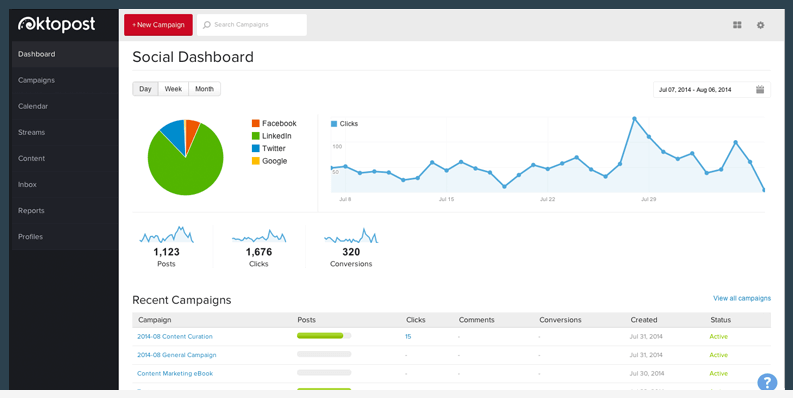Viewport: 793px width, 398px height.
Task: Open the Content Marketing eBook campaign
Action: 175,374
